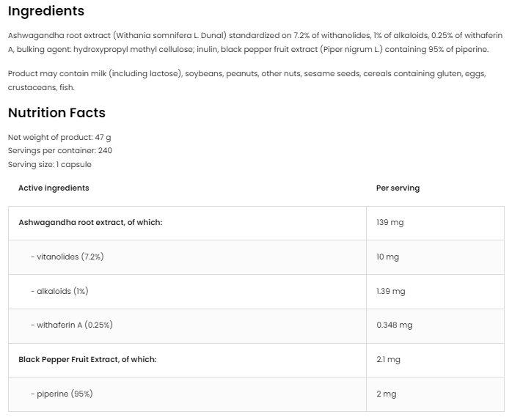The width and height of the screenshot is (512, 420).
Task: Select the Ashwagandha root extract table row label
Action: [x=90, y=222]
